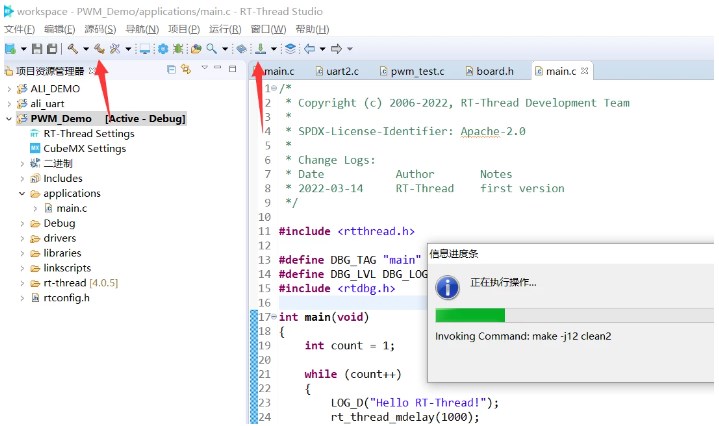The height and width of the screenshot is (426, 719).
Task: Open dropdown next to tools icon
Action: point(128,49)
